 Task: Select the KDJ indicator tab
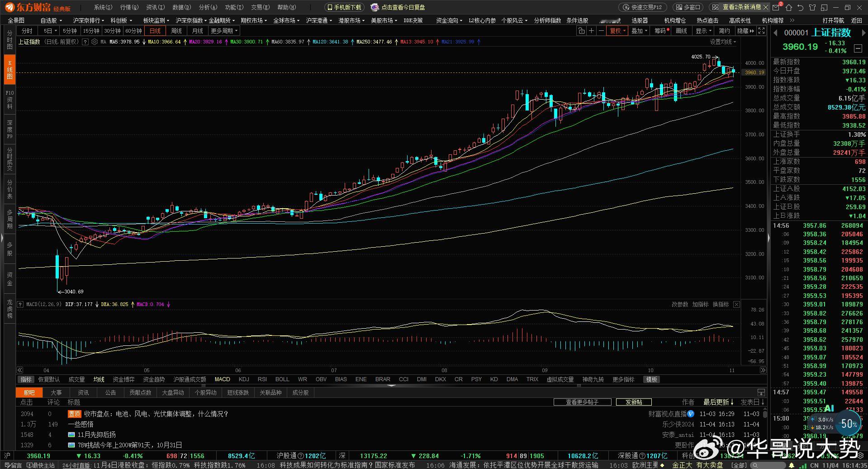(x=244, y=379)
